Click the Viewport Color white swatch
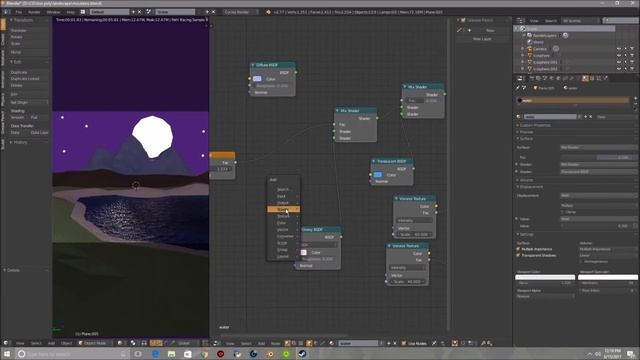Image resolution: width=640 pixels, height=360 pixels. pos(545,277)
